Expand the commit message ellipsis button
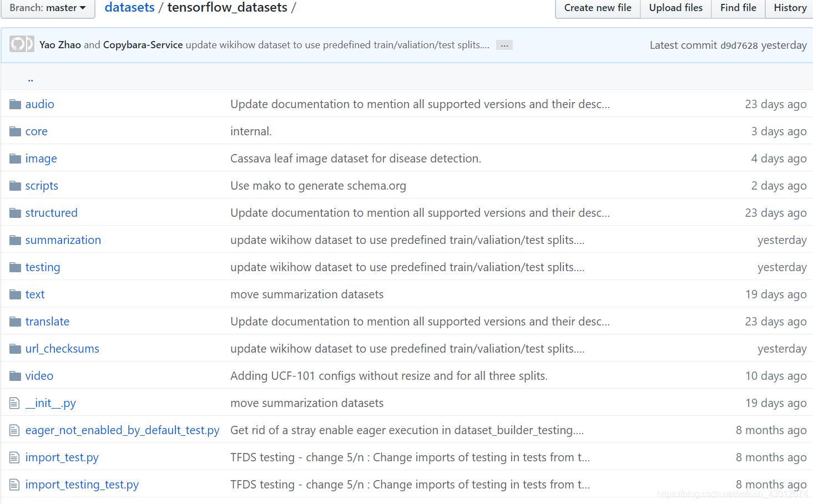The image size is (813, 504). [x=504, y=45]
